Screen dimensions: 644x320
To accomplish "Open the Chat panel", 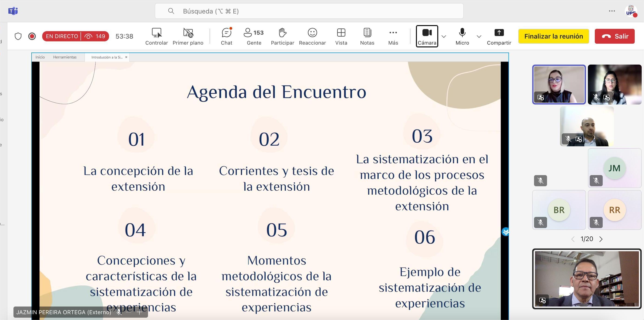I will pos(226,36).
